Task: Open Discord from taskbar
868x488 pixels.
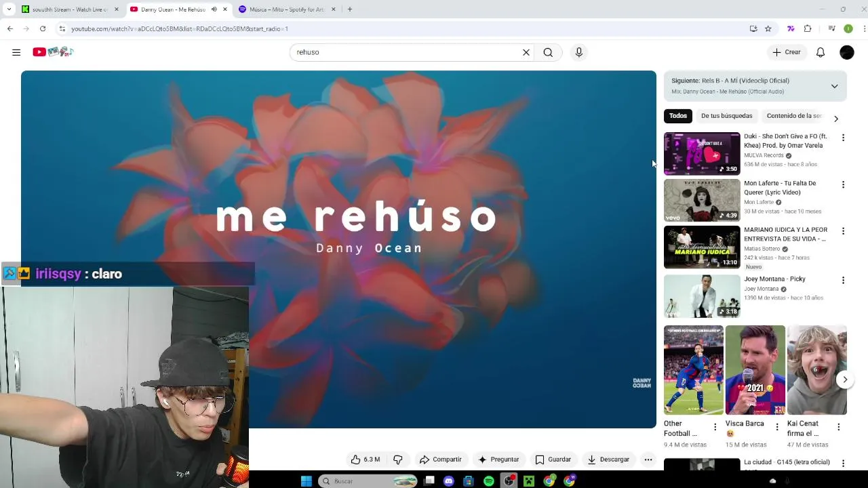Action: pos(448,481)
